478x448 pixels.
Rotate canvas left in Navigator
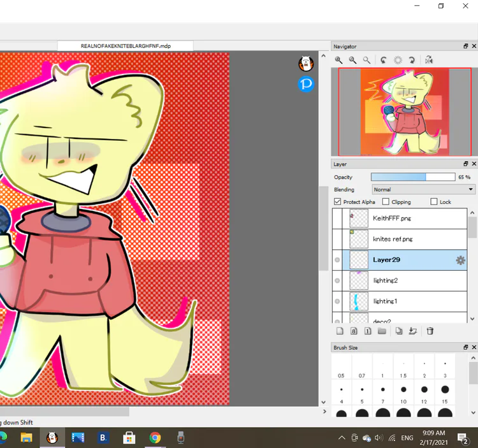pos(384,60)
